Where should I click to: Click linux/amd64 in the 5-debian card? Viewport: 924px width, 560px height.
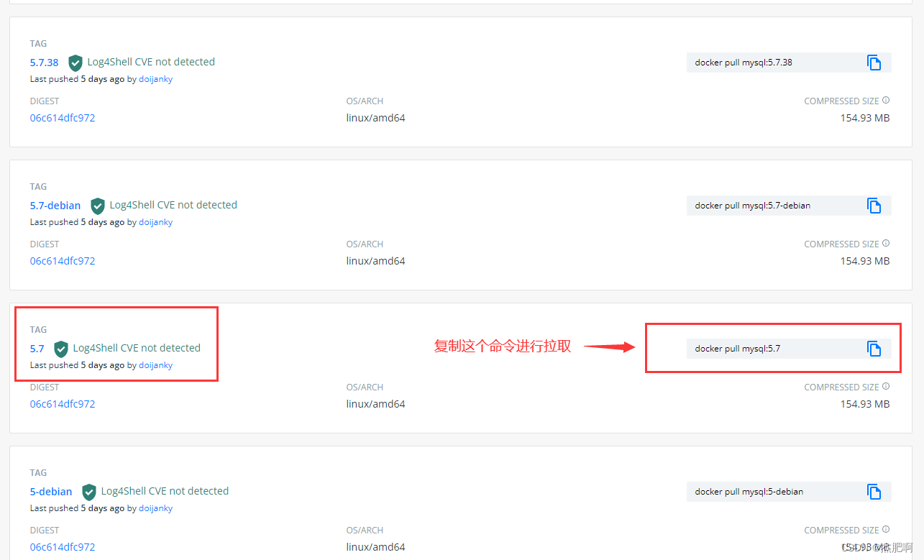click(x=375, y=547)
